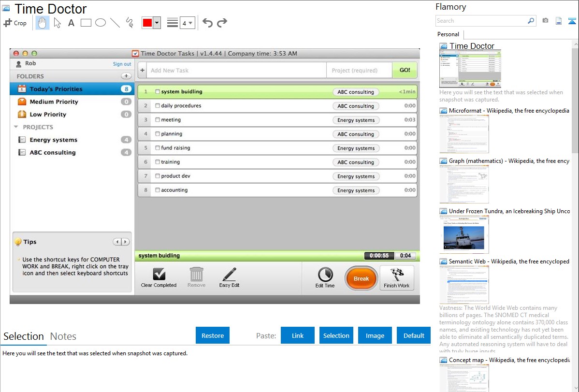Select the straight line tool

115,23
